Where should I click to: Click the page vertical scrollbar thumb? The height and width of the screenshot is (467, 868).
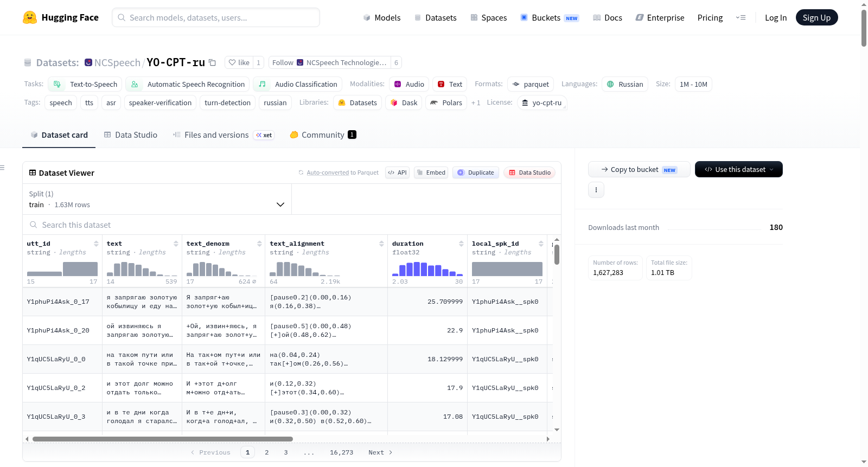tap(864, 28)
